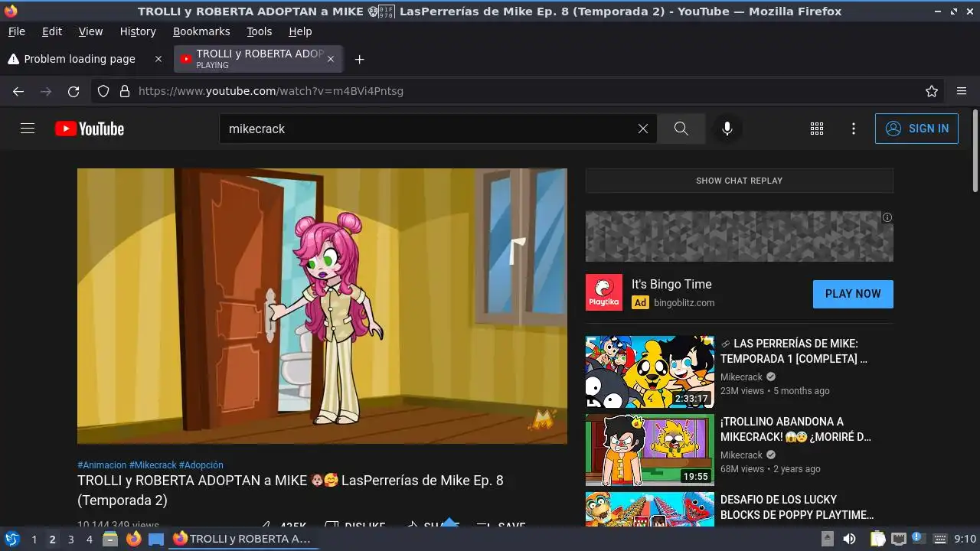
Task: Expand SHOW CHAT REPLAY panel
Action: [x=739, y=181]
